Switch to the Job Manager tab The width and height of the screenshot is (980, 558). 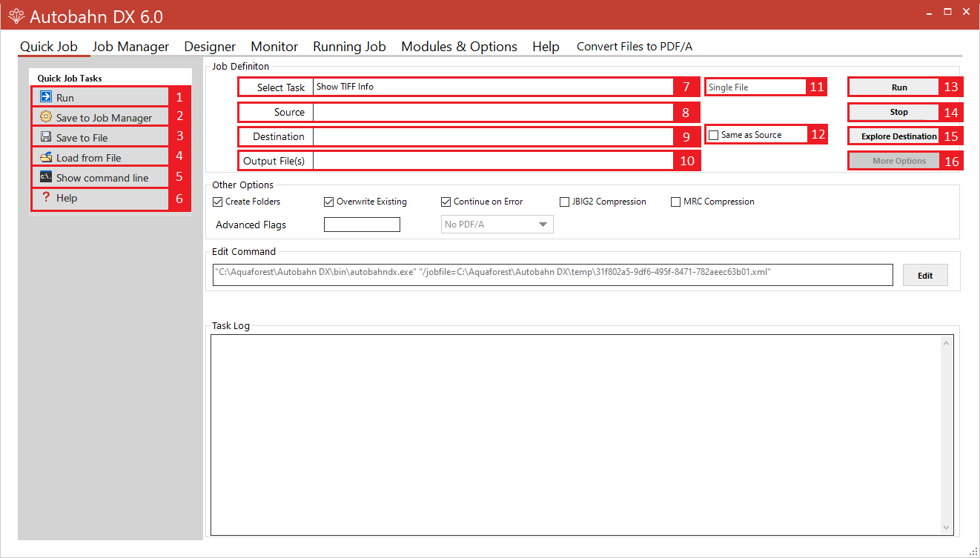coord(130,46)
